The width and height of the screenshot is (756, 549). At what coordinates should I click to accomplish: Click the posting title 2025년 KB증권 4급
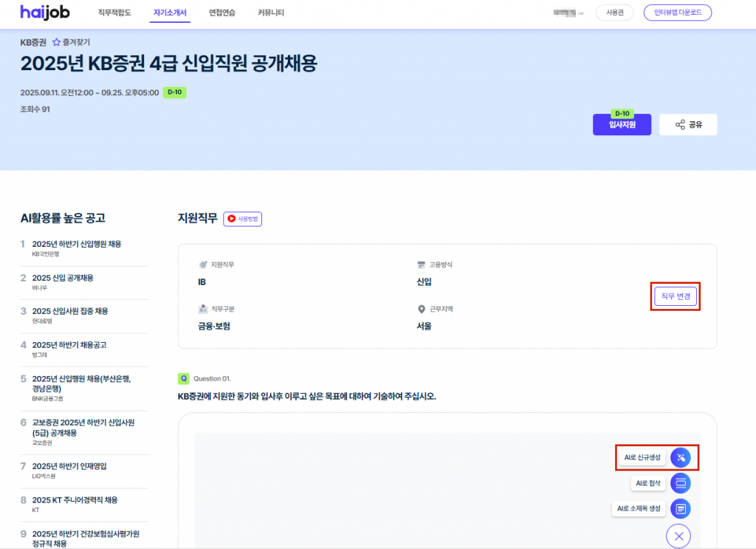169,64
